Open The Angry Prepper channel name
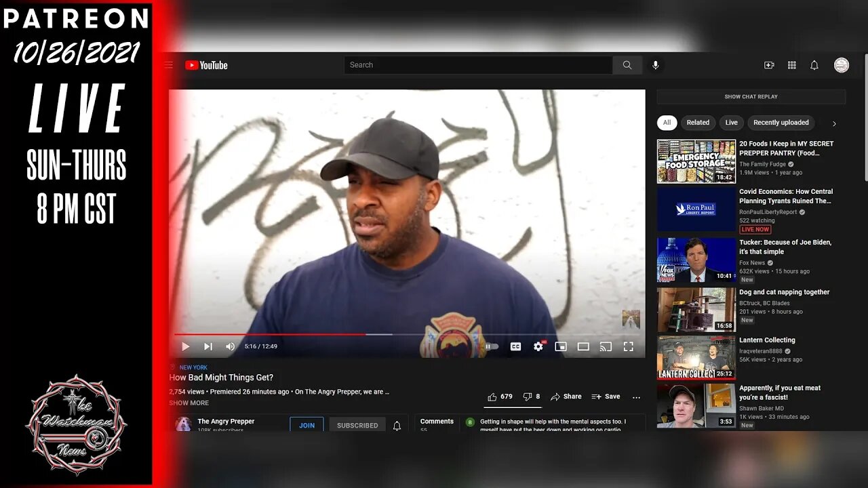This screenshot has height=488, width=868. pos(226,422)
